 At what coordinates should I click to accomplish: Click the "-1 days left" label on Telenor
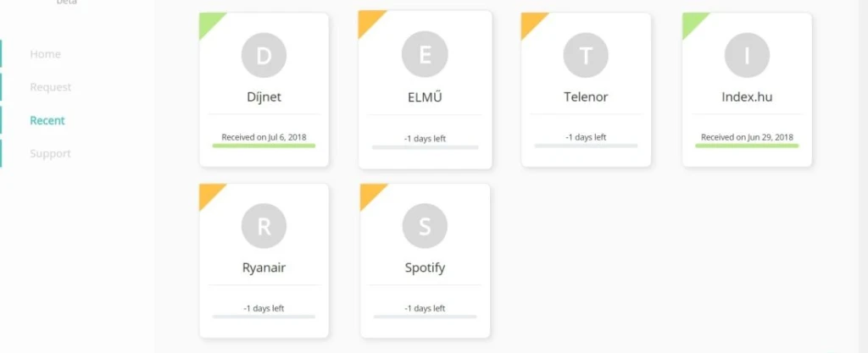586,136
